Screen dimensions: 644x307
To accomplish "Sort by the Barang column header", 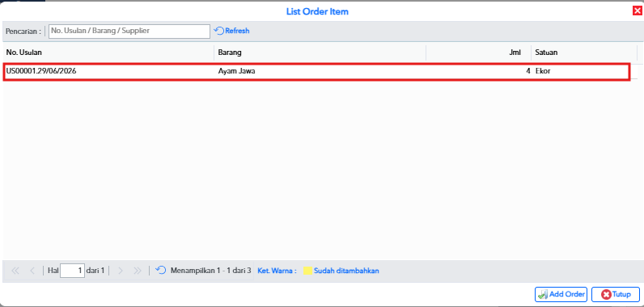I will [320, 53].
